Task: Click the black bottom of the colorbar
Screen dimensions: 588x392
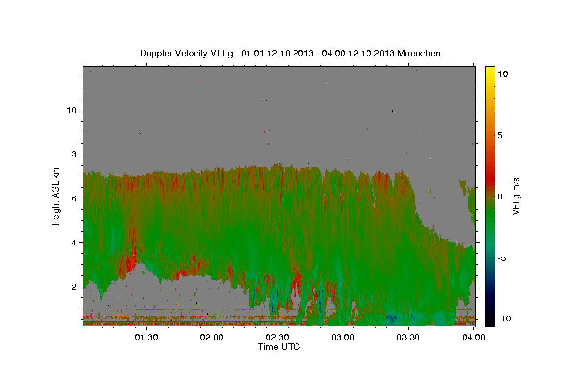Action: click(x=490, y=322)
